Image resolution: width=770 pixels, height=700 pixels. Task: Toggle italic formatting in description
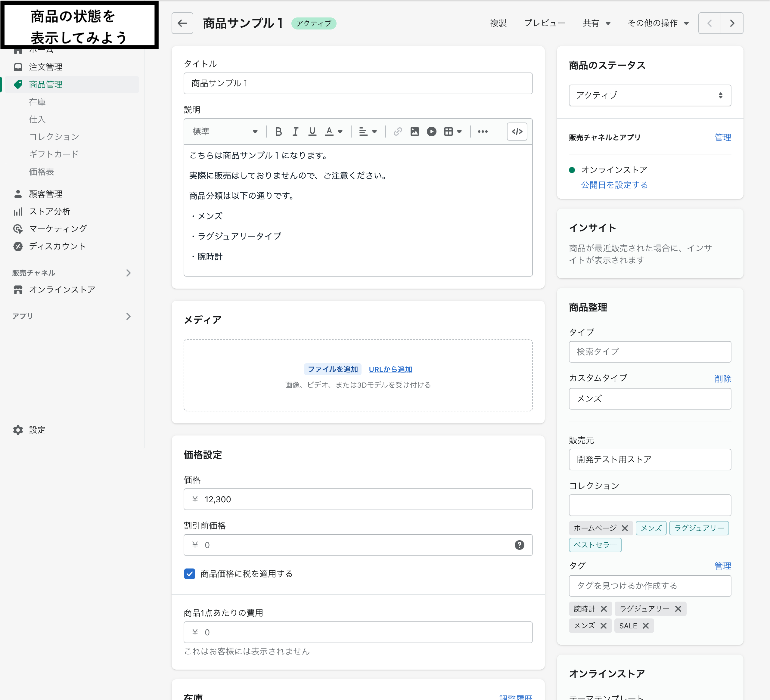(295, 132)
